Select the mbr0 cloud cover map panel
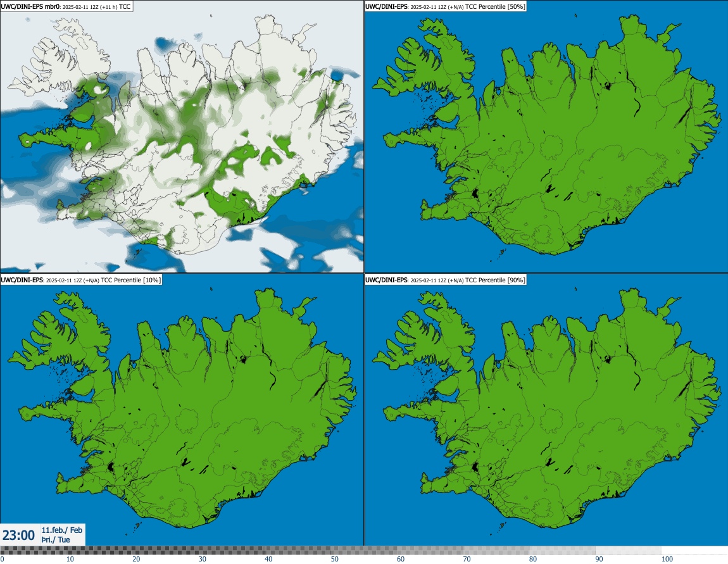This screenshot has width=728, height=564. pos(182,137)
